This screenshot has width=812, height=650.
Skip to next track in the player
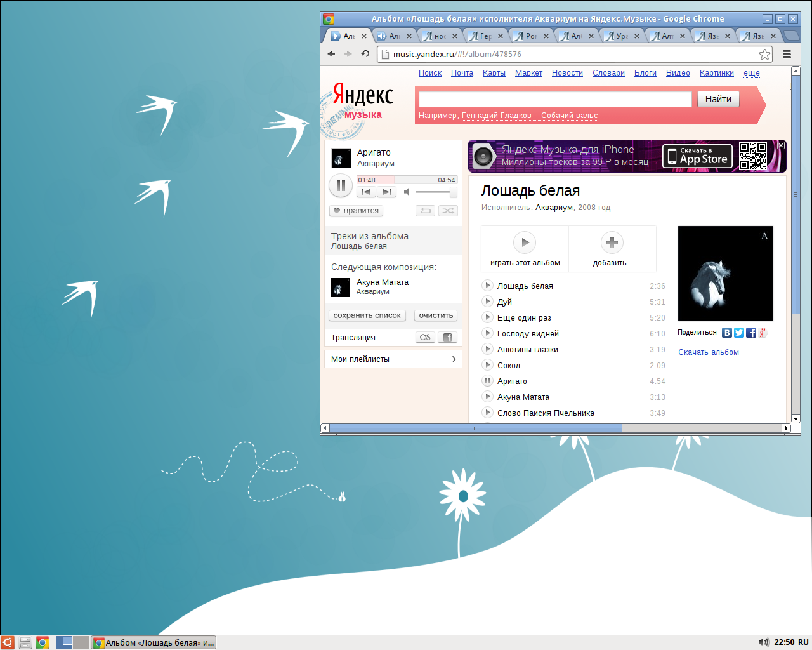pos(386,192)
